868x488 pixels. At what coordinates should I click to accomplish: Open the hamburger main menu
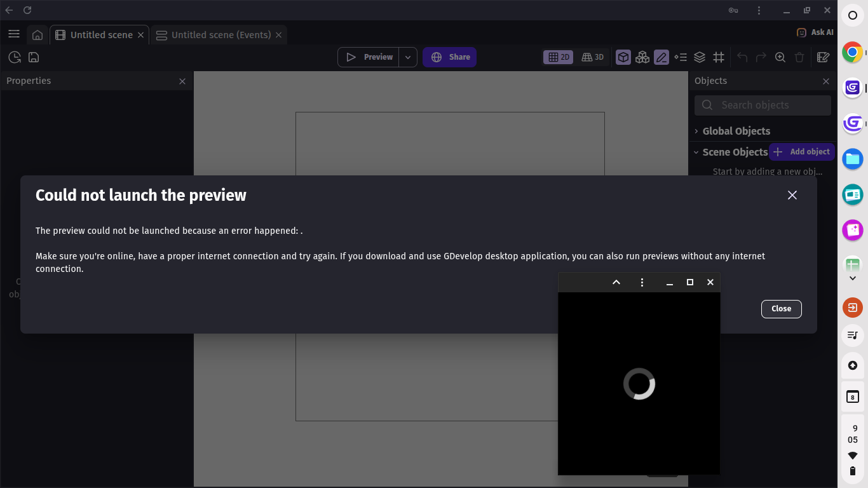[x=14, y=34]
